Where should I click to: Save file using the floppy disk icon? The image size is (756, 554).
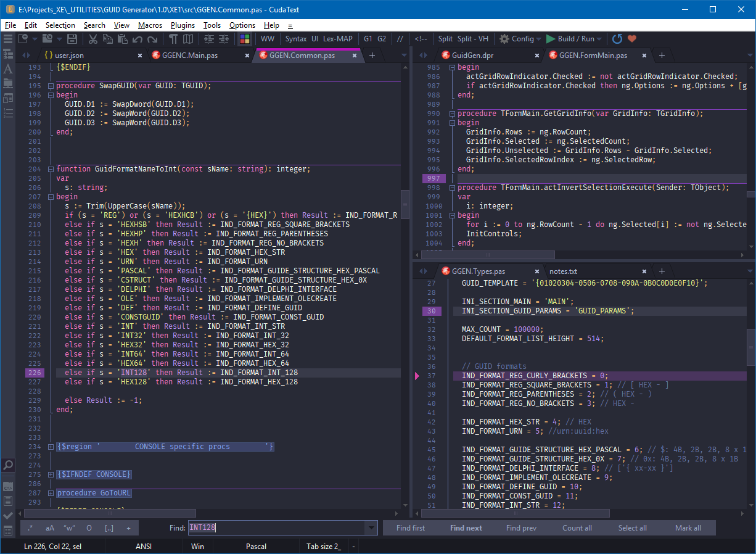pos(72,39)
